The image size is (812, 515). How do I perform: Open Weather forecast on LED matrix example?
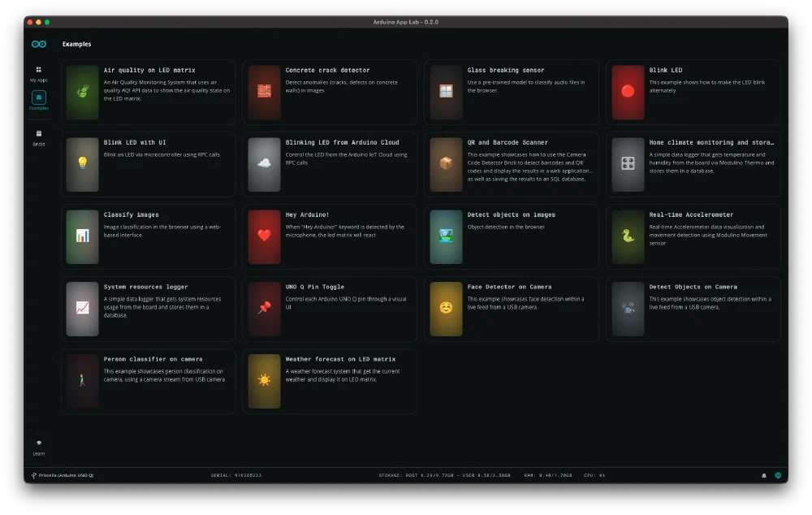coord(330,381)
